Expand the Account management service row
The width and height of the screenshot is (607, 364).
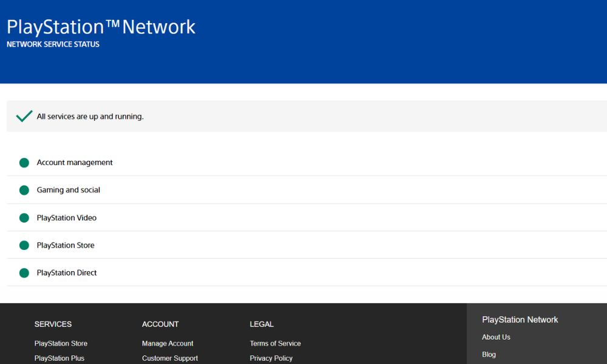click(75, 162)
